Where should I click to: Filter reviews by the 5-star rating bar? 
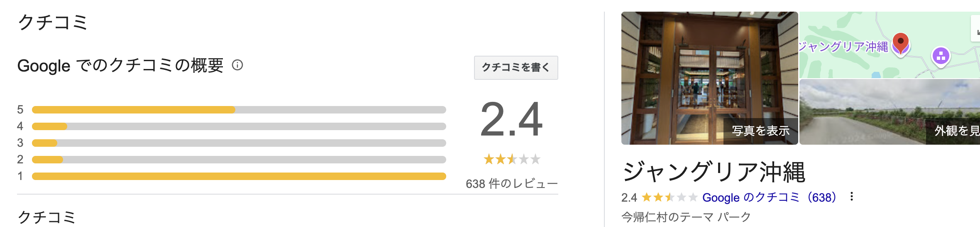pos(239,110)
